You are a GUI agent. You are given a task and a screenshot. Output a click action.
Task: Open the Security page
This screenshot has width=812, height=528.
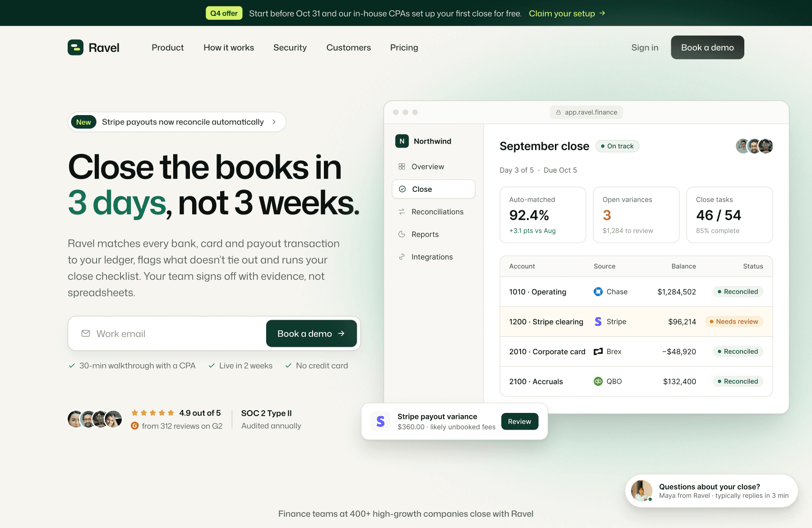(290, 47)
